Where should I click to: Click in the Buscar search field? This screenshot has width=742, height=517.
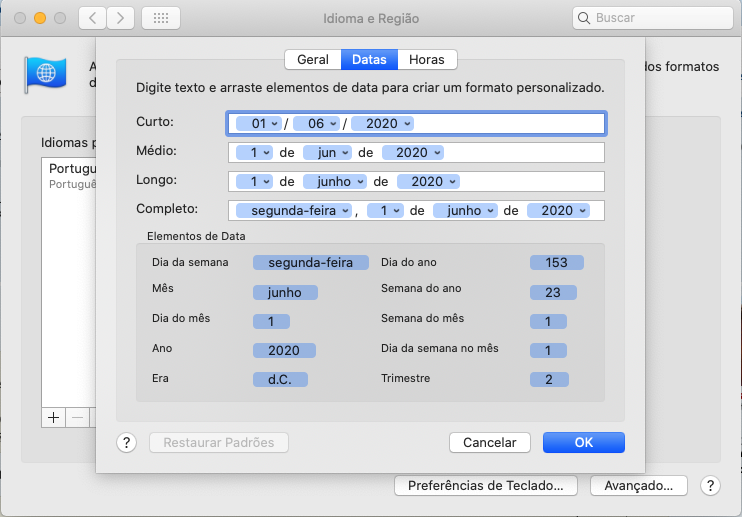653,18
